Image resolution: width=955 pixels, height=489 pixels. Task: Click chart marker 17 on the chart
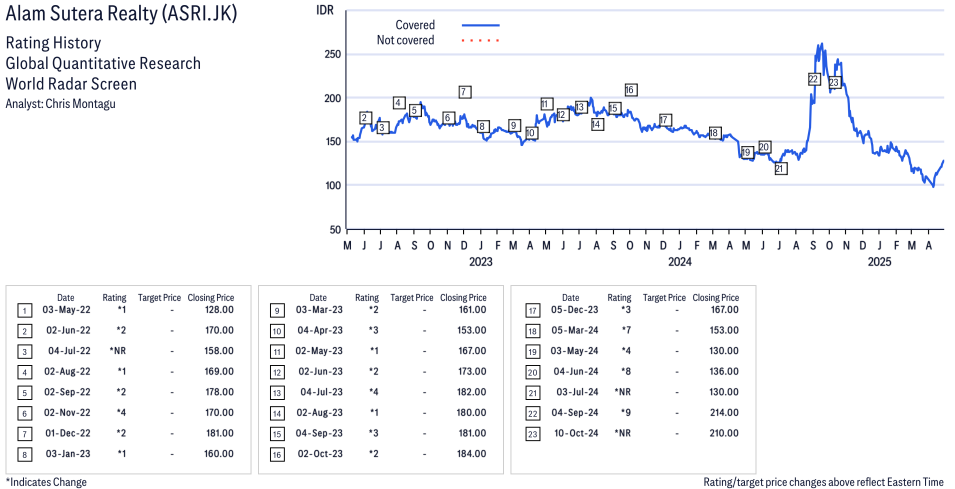664,119
